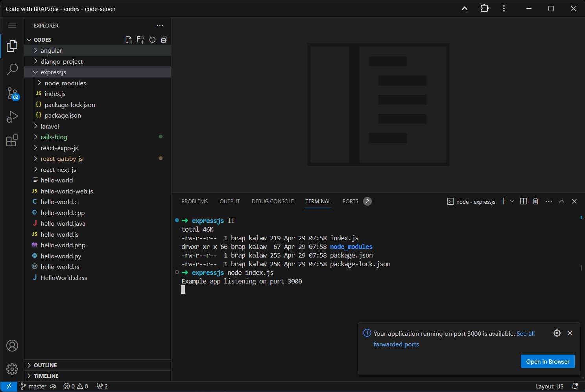
Task: Open the Extensions view
Action: tap(12, 140)
